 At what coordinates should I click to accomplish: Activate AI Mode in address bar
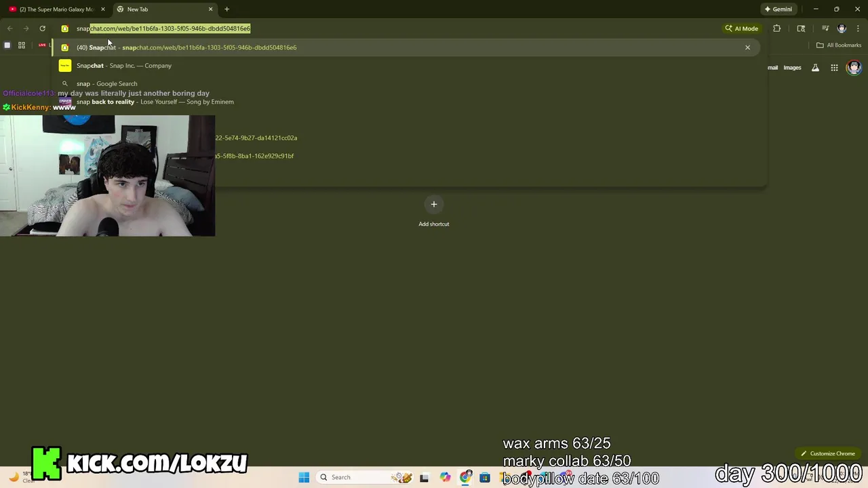coord(741,28)
